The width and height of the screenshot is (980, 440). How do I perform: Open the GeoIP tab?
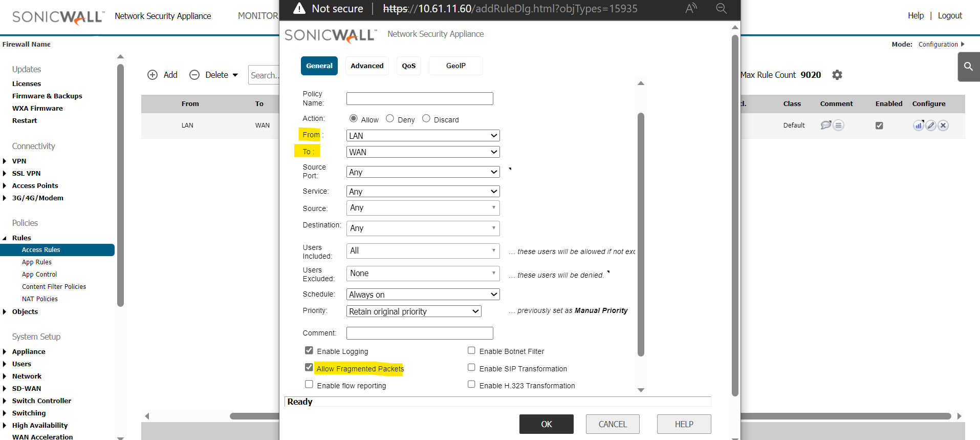coord(455,66)
